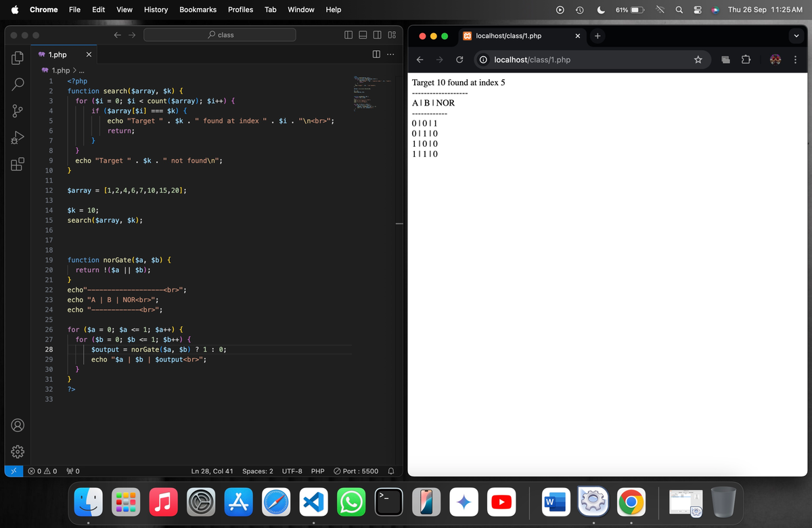Open More Actions menu in the editor
The width and height of the screenshot is (812, 528).
coord(390,54)
